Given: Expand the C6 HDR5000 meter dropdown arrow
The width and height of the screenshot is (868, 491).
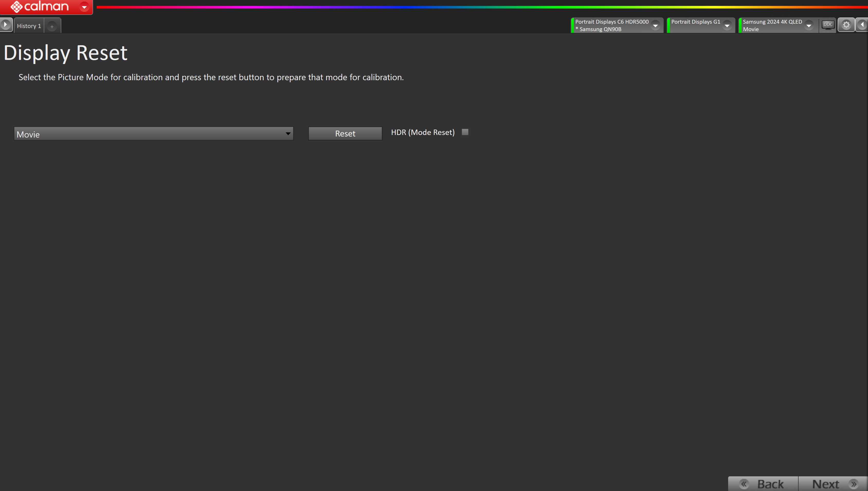Looking at the screenshot, I should (655, 25).
